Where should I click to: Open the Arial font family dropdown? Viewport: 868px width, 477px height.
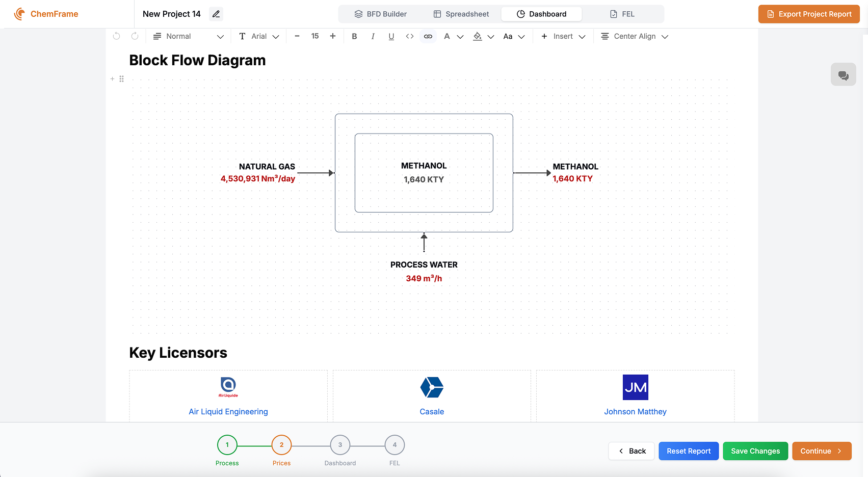click(x=259, y=36)
